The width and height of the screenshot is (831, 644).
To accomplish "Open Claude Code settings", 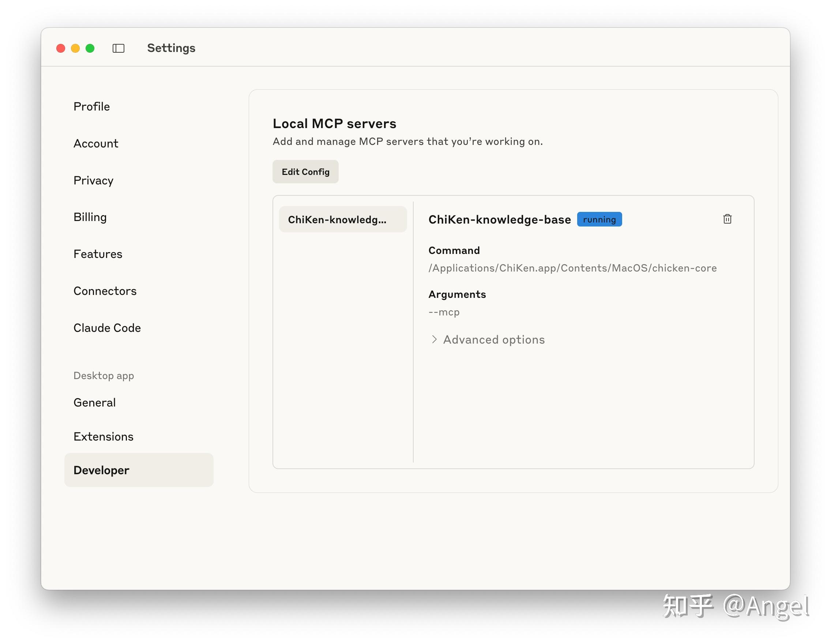I will tap(107, 328).
